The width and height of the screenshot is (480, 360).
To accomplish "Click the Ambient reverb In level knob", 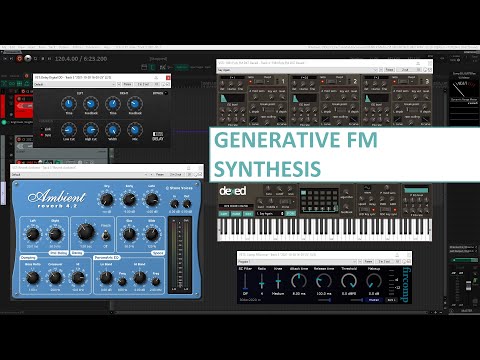I will tap(174, 204).
